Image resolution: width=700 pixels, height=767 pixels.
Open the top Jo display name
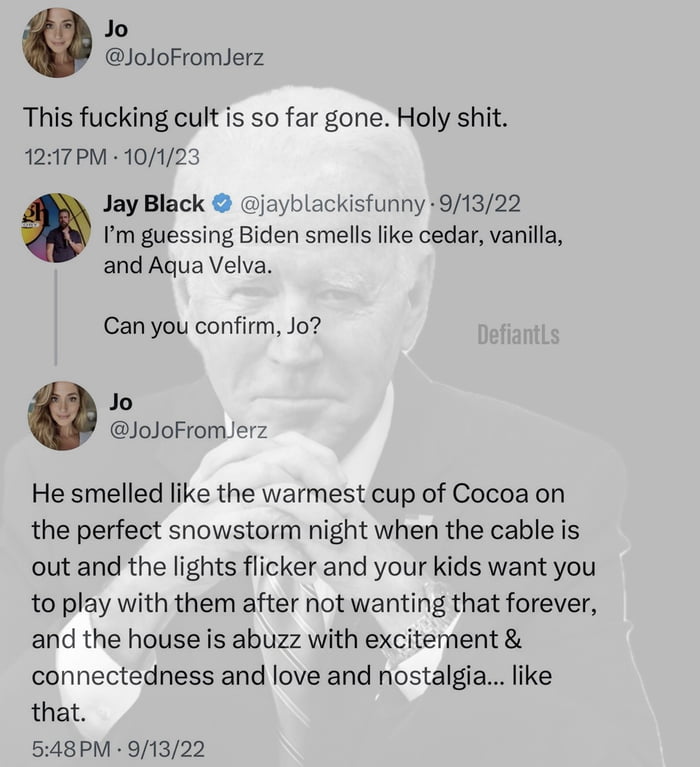pyautogui.click(x=115, y=30)
